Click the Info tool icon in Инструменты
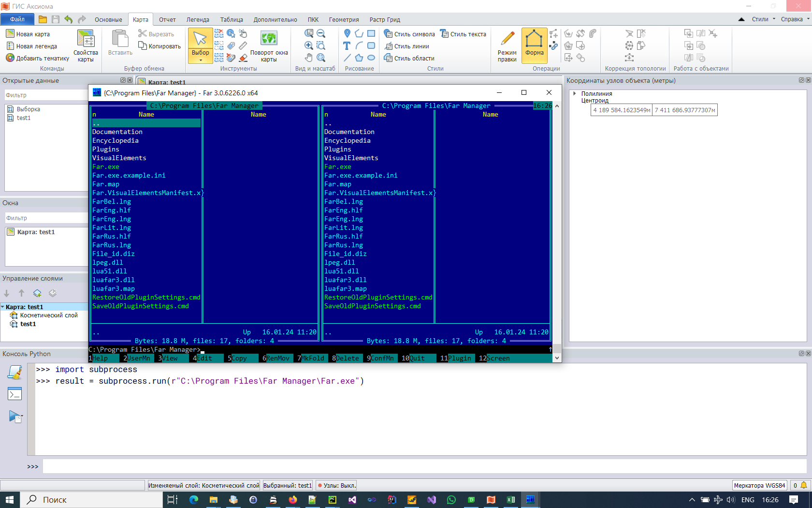This screenshot has width=812, height=508. [231, 33]
